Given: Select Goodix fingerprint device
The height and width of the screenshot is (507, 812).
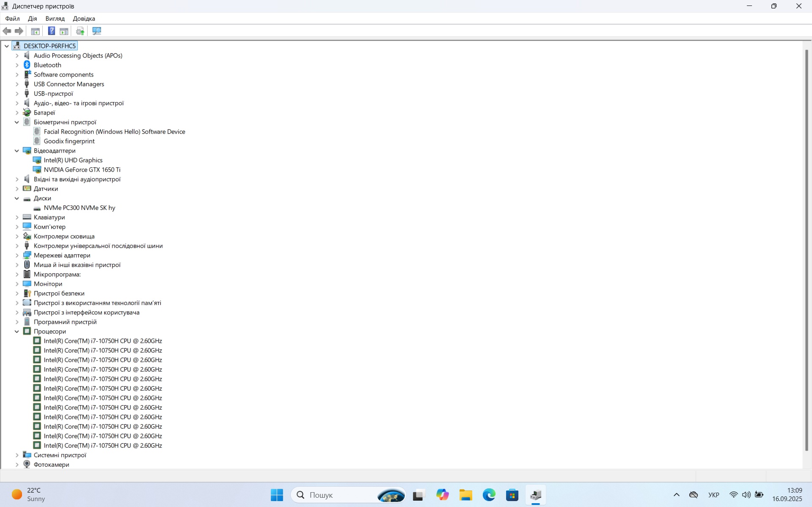Looking at the screenshot, I should pos(69,141).
